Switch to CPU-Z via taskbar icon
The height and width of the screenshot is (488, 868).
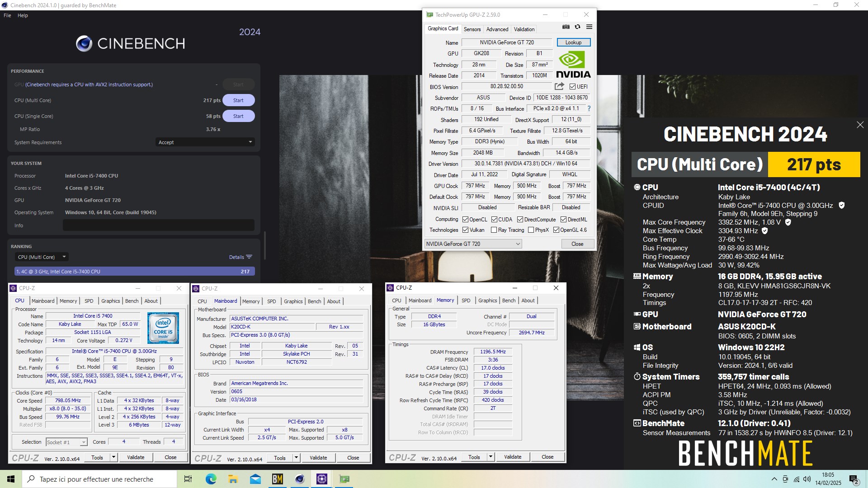322,479
